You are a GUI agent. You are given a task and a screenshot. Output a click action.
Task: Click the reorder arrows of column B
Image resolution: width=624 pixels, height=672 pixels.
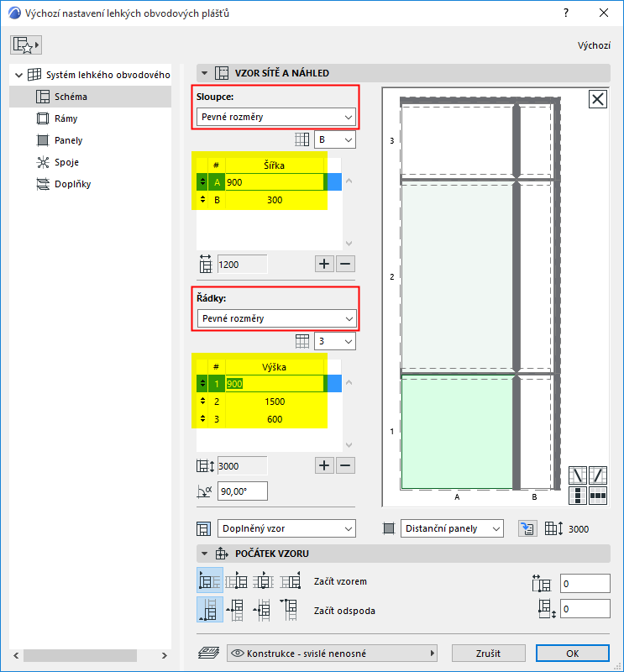202,200
